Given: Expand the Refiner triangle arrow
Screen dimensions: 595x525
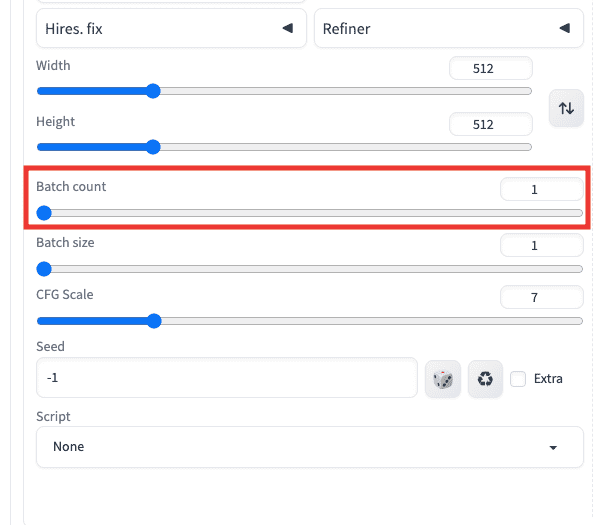Looking at the screenshot, I should [565, 28].
